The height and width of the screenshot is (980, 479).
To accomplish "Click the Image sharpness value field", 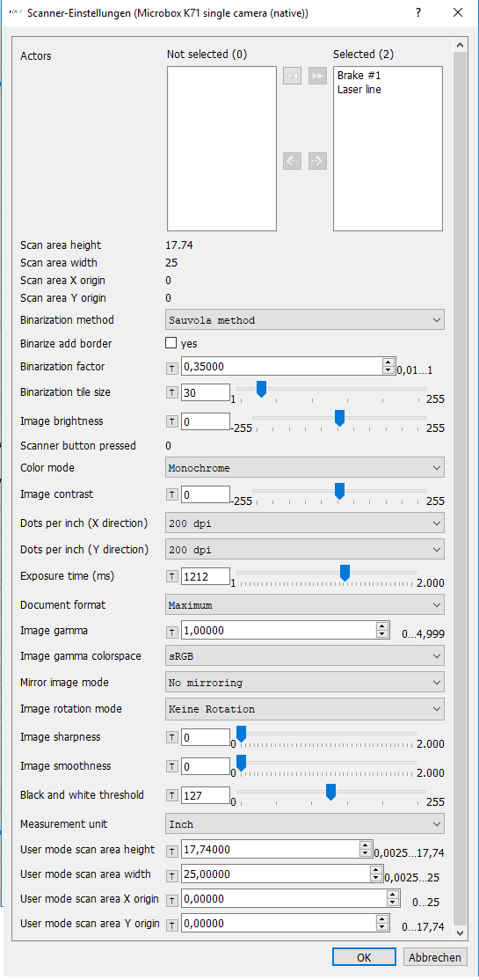I will (206, 737).
